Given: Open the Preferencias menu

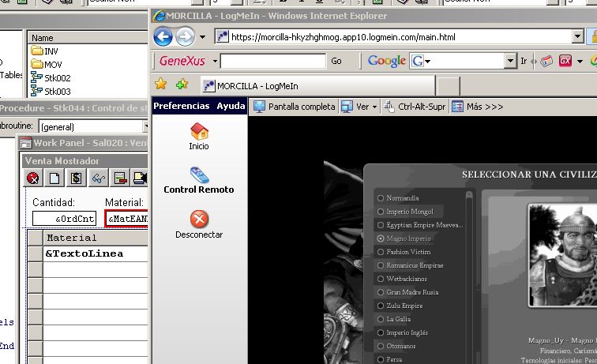Looking at the screenshot, I should coord(181,106).
